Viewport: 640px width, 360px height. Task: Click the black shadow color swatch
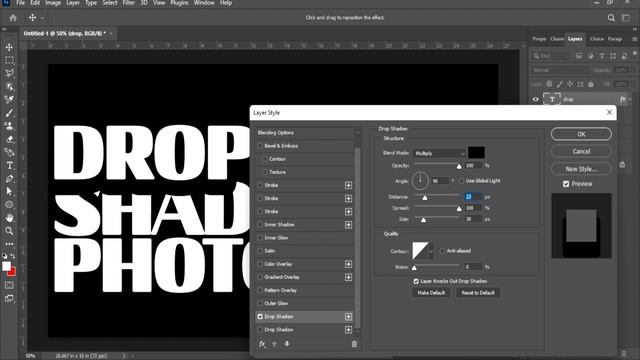(x=476, y=153)
